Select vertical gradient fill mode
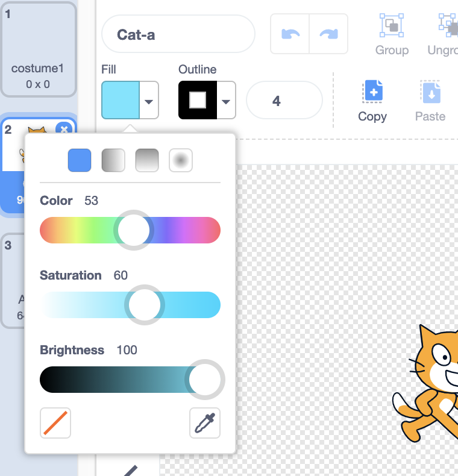 tap(147, 160)
